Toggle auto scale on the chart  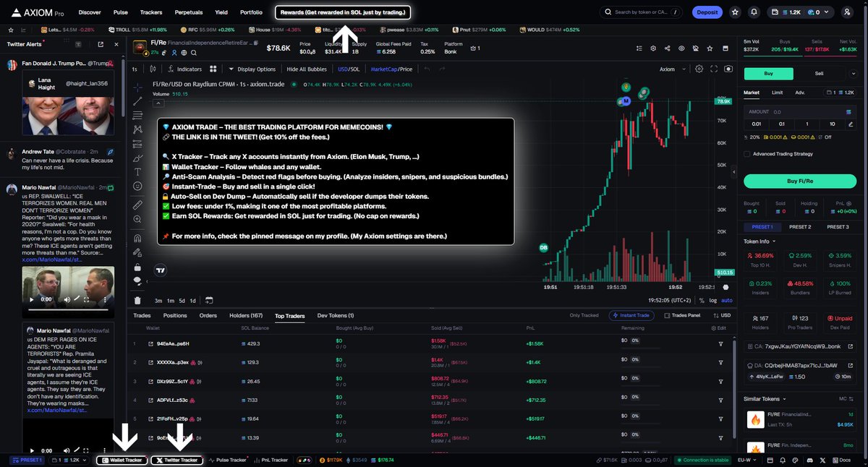coord(727,300)
